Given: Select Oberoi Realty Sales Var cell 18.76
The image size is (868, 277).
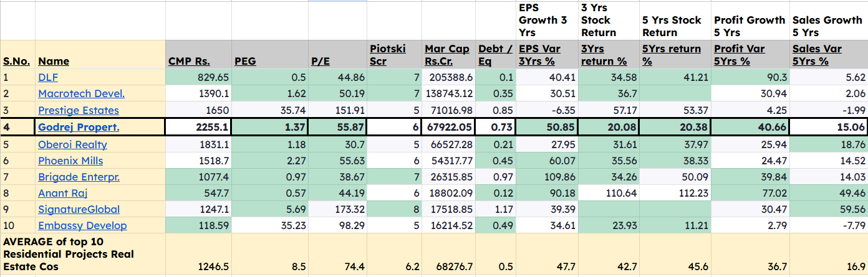Looking at the screenshot, I should pyautogui.click(x=829, y=144).
